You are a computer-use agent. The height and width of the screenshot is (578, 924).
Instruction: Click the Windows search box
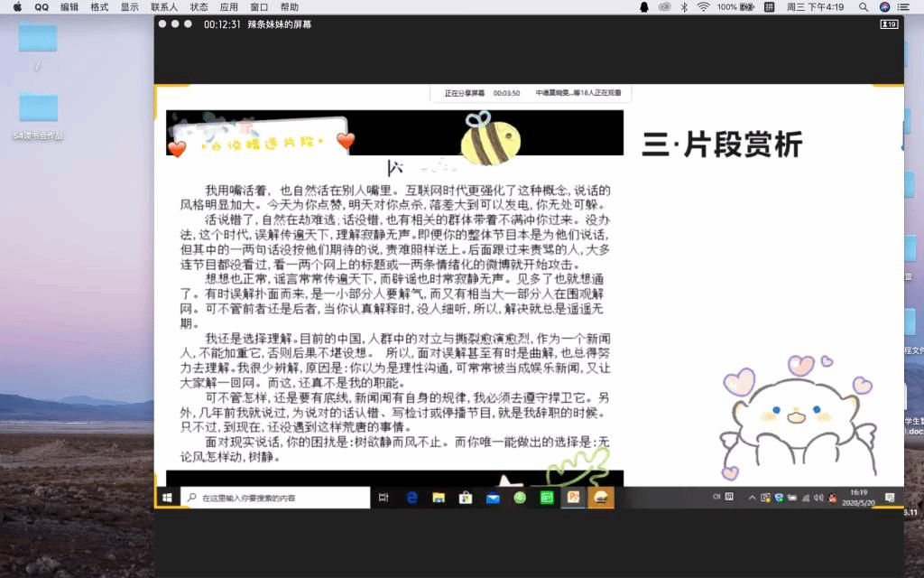pyautogui.click(x=276, y=498)
